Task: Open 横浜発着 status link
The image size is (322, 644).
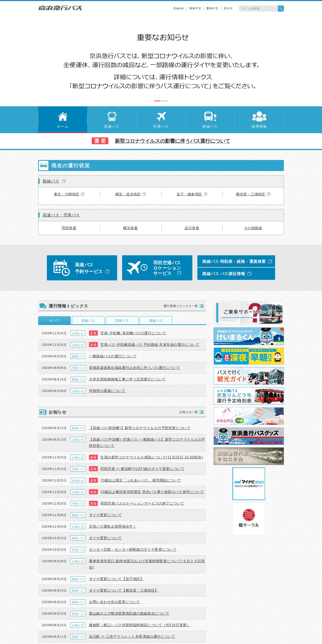Action: pyautogui.click(x=130, y=228)
